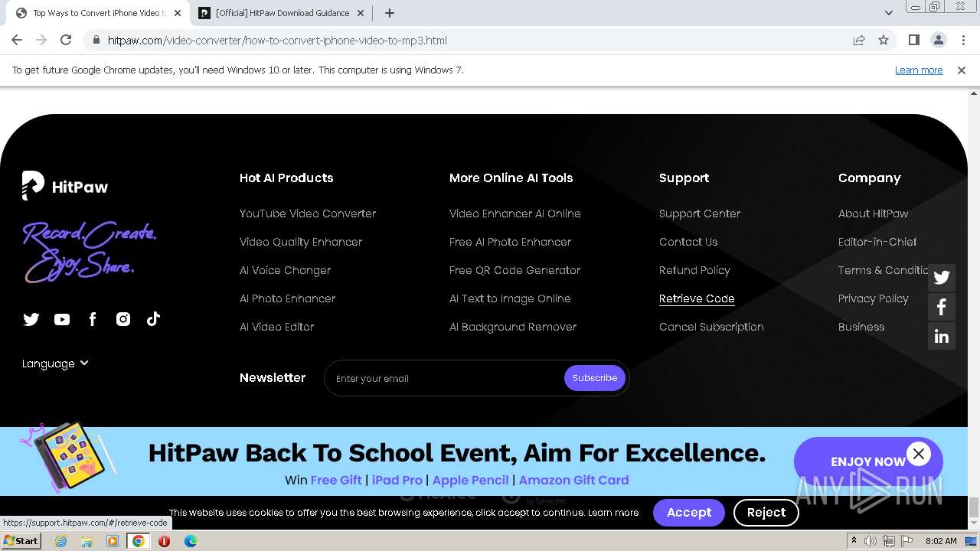Open the Chrome tab search chevron
The image size is (980, 551).
click(888, 13)
